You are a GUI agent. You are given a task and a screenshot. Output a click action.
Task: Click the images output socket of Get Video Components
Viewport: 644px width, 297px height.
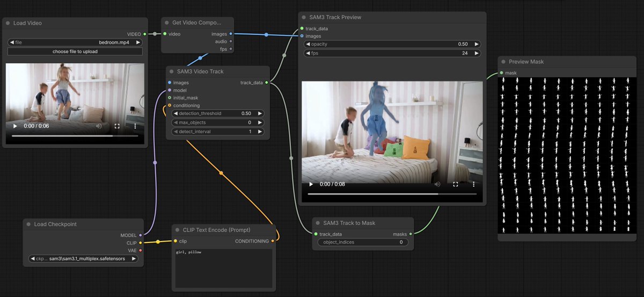tap(231, 34)
